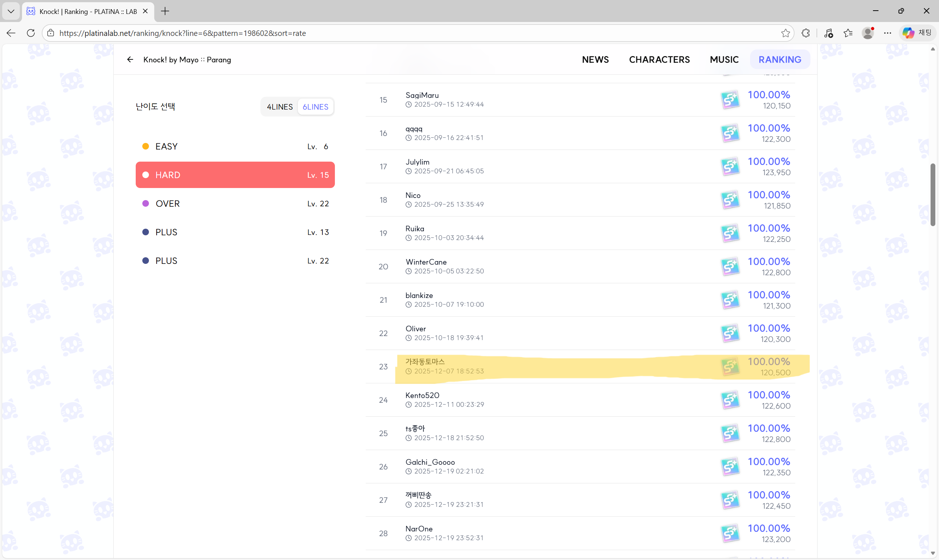Click the NEWS navigation link
Viewport: 939px width, 560px height.
coord(595,60)
